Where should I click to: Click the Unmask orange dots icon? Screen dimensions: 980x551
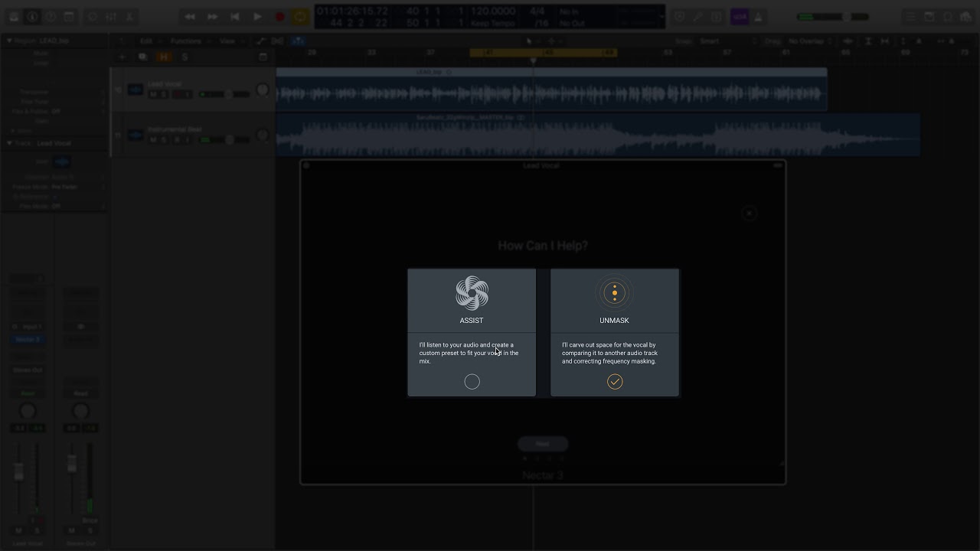[615, 293]
